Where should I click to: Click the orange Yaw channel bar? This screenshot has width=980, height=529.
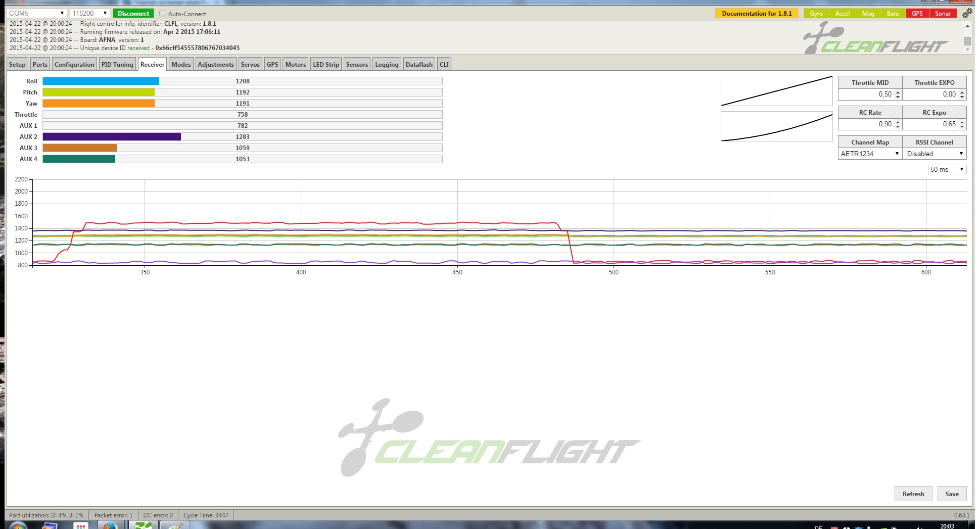click(x=99, y=103)
